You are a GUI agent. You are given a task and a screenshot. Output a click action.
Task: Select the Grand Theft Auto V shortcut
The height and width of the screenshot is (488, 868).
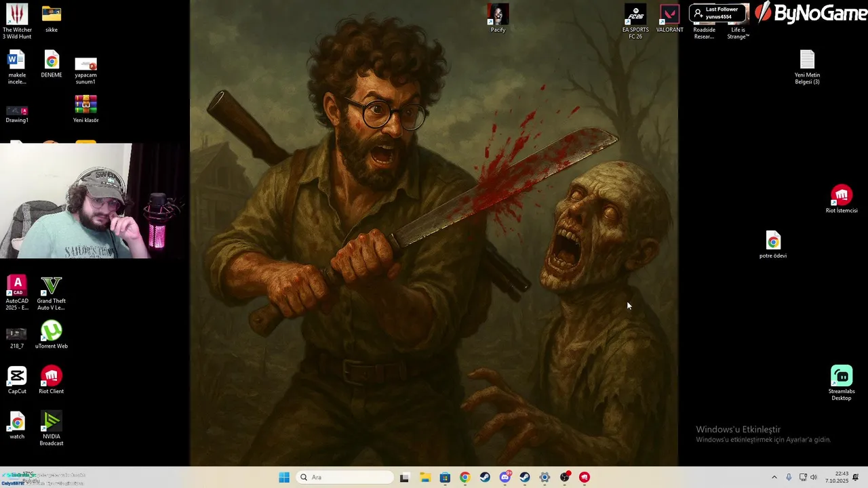(52, 293)
